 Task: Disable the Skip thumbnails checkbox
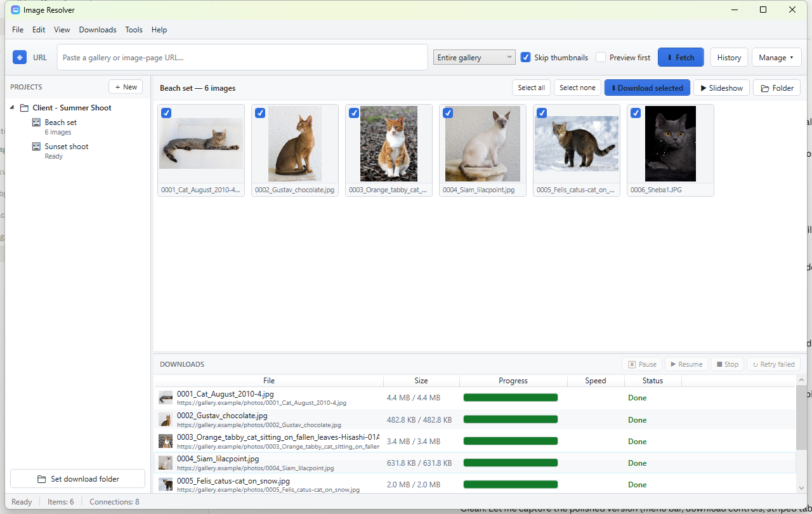click(x=525, y=57)
